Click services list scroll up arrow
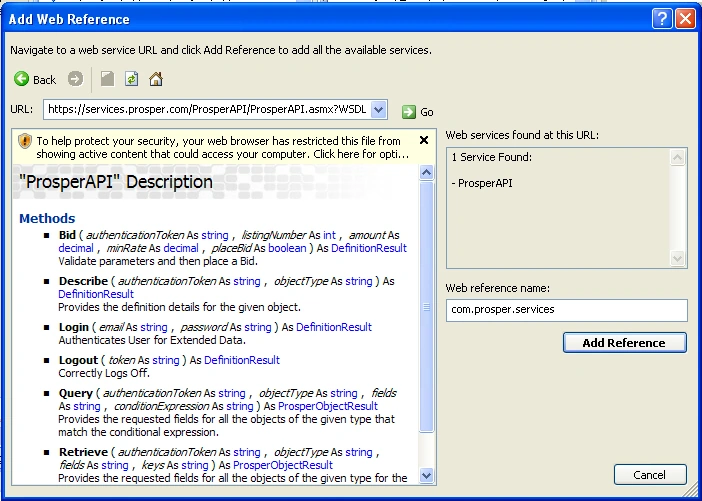Screen dimensions: 702x501 677,158
